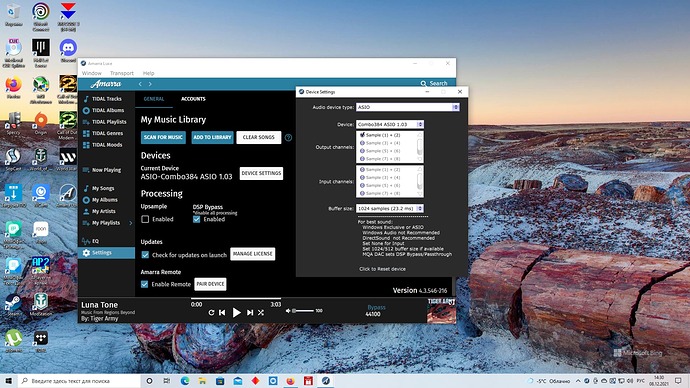690x388 pixels.
Task: Open the Transport menu
Action: tap(122, 73)
